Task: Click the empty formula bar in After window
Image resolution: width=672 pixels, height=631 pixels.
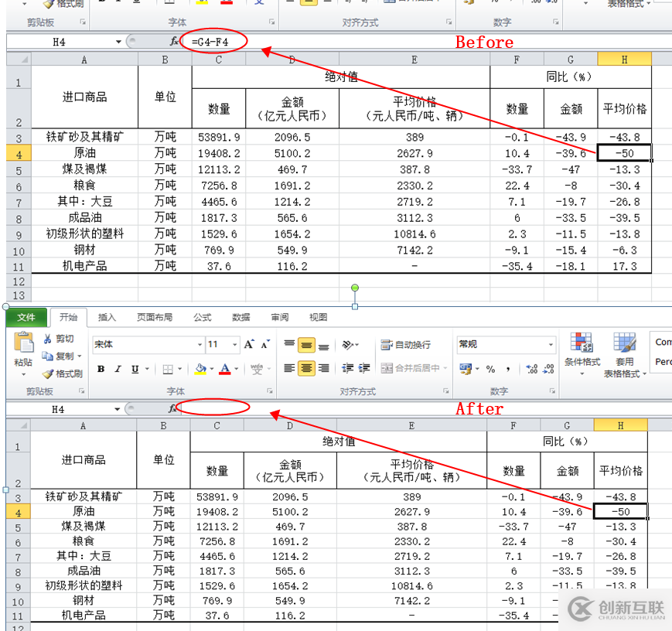Action: tap(425, 409)
